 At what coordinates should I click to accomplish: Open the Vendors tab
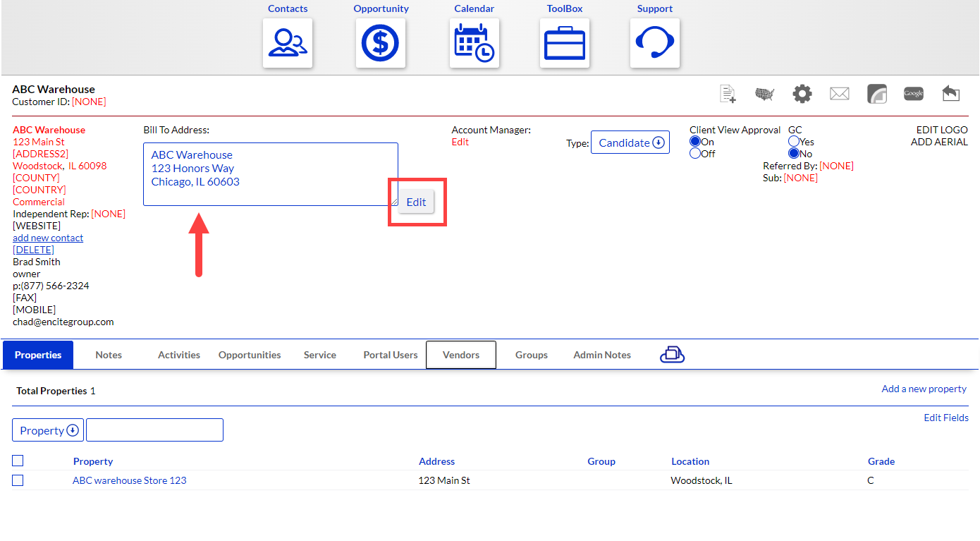point(461,355)
